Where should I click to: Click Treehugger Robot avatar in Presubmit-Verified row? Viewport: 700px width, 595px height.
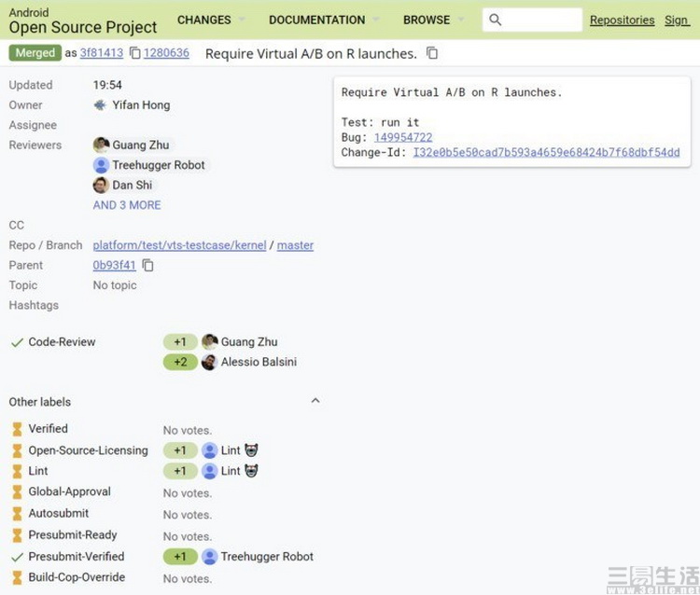pos(209,557)
